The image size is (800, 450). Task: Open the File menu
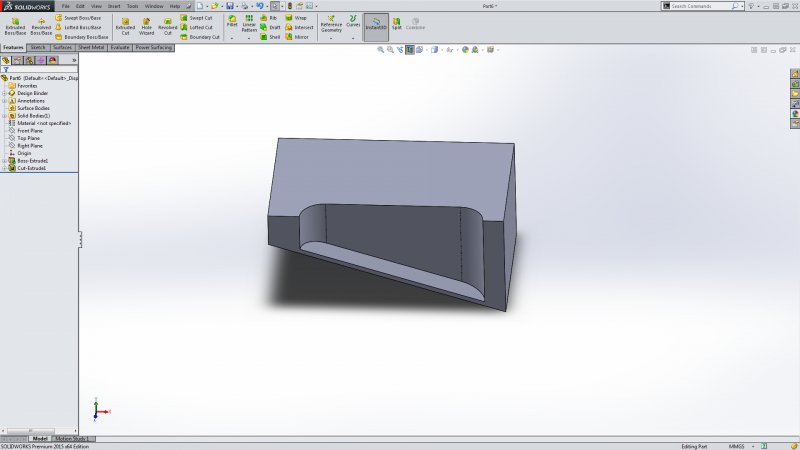coord(66,6)
